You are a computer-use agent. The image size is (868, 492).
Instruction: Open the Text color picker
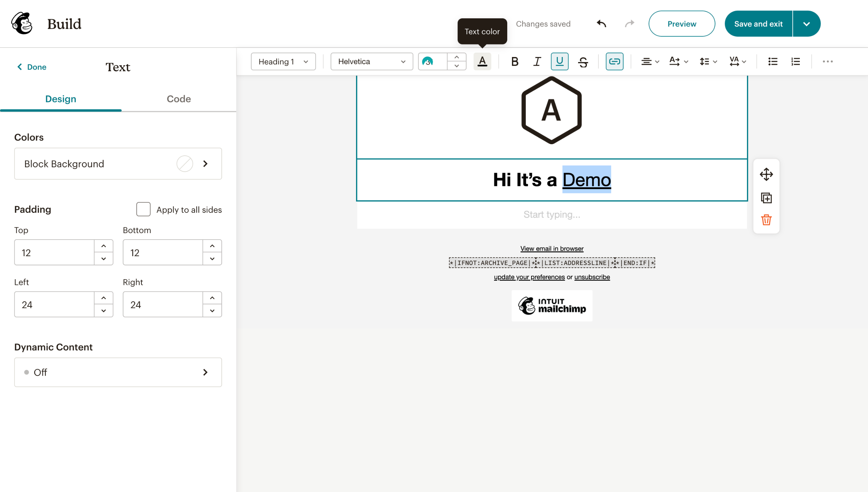coord(482,61)
